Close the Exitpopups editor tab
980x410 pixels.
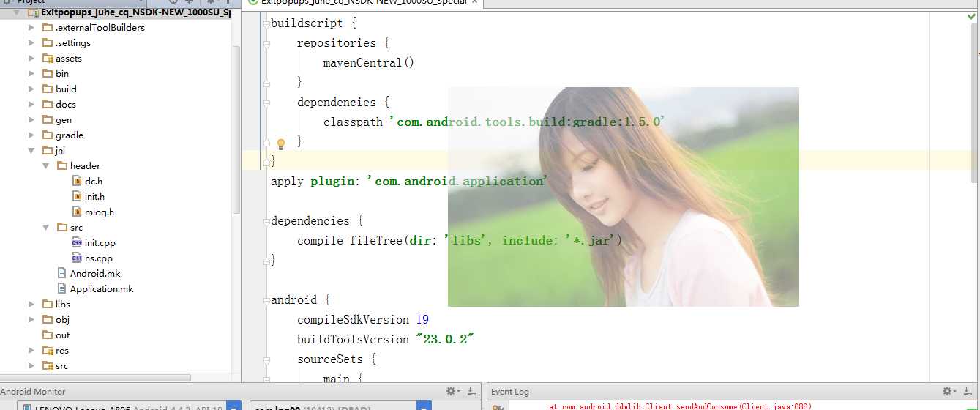[473, 2]
